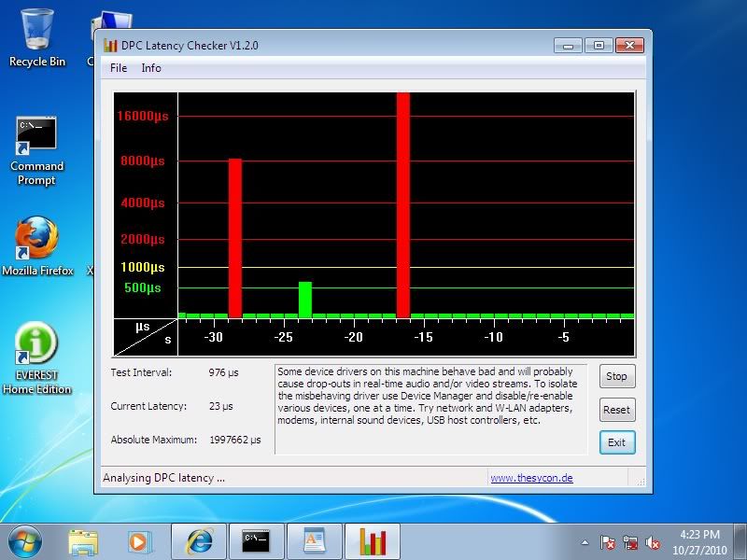Show hidden system tray icons
This screenshot has height=560, width=747.
tap(585, 542)
